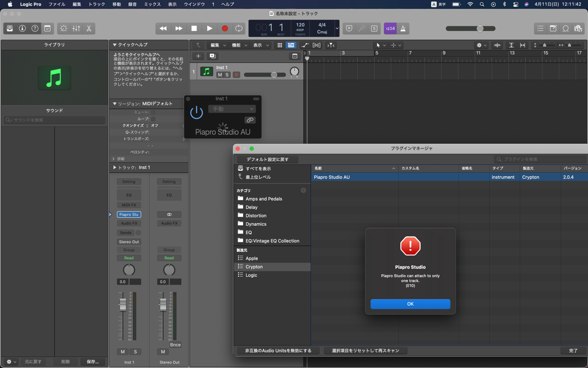Click the Stop transport button

pos(194,28)
